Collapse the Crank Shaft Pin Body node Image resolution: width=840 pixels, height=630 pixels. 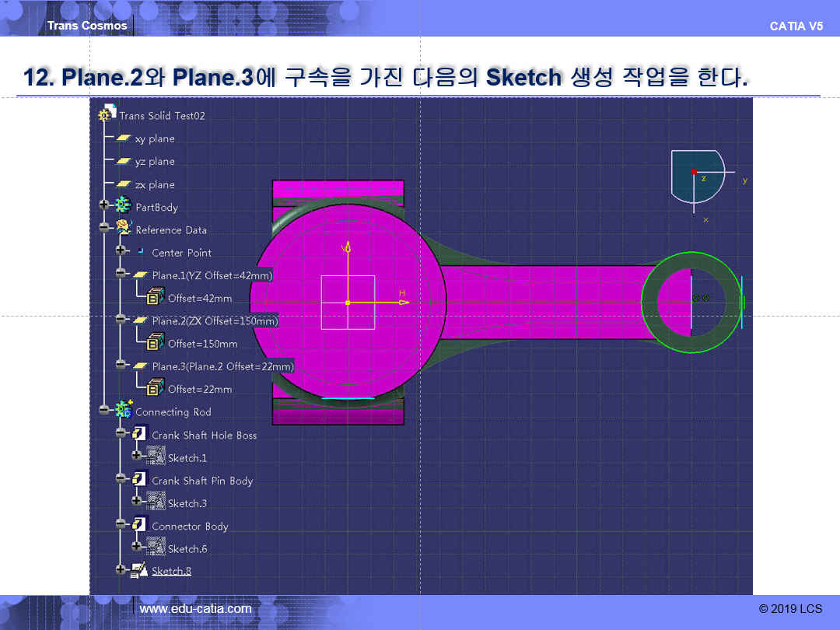point(121,478)
